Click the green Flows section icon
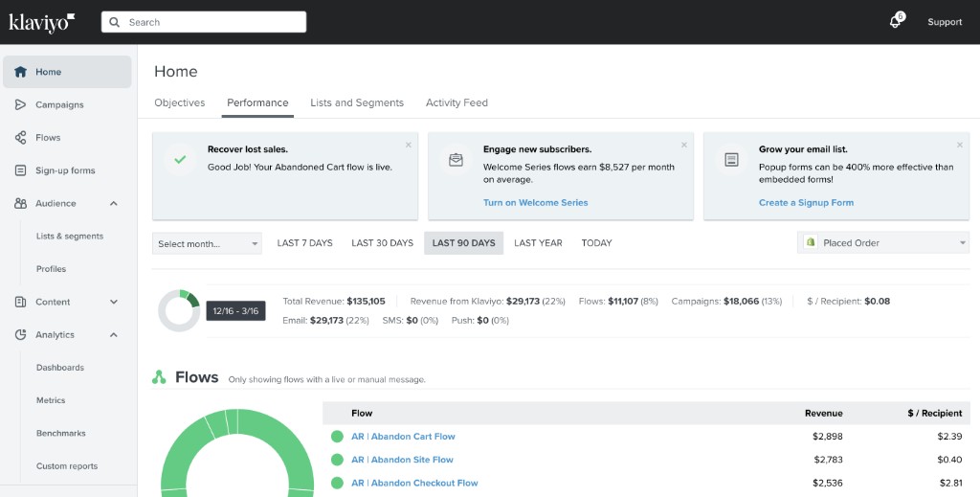Viewport: 980px width, 497px height. (160, 377)
